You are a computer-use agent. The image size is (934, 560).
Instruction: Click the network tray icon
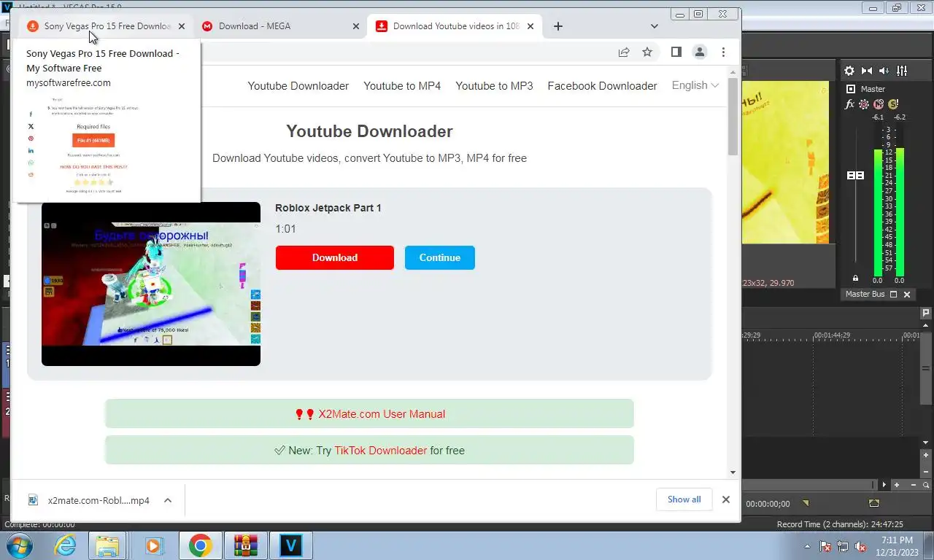(x=844, y=545)
